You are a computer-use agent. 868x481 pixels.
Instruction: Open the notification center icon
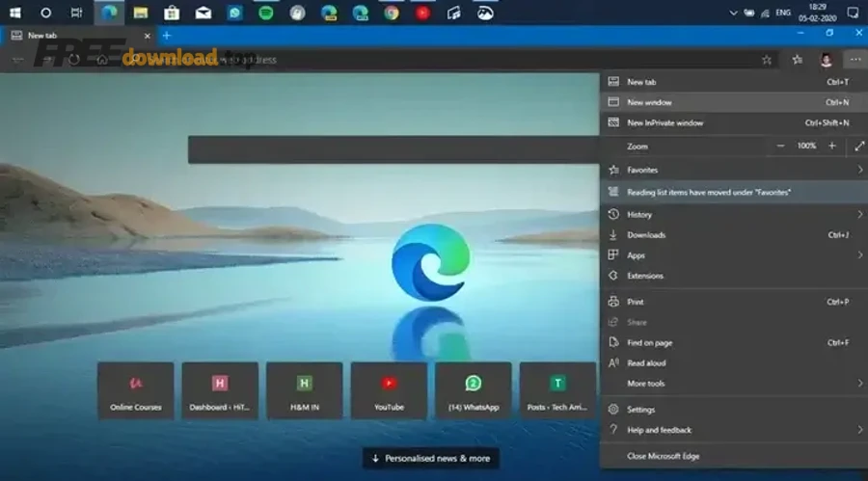[x=854, y=13]
